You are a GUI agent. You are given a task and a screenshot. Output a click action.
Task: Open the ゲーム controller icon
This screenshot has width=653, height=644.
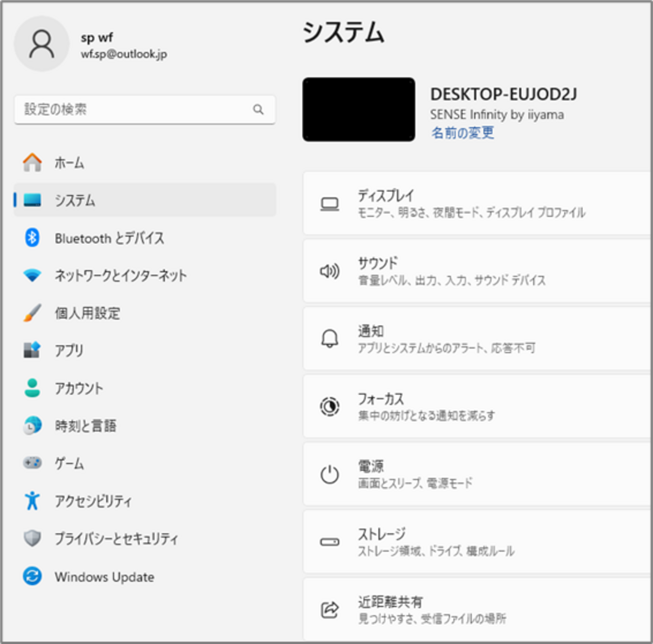32,463
